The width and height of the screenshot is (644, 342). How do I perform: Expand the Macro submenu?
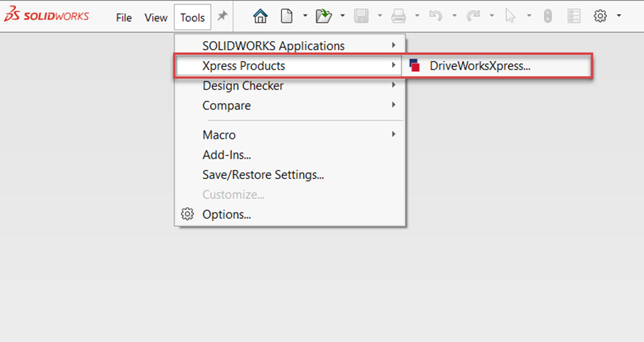[x=219, y=134]
